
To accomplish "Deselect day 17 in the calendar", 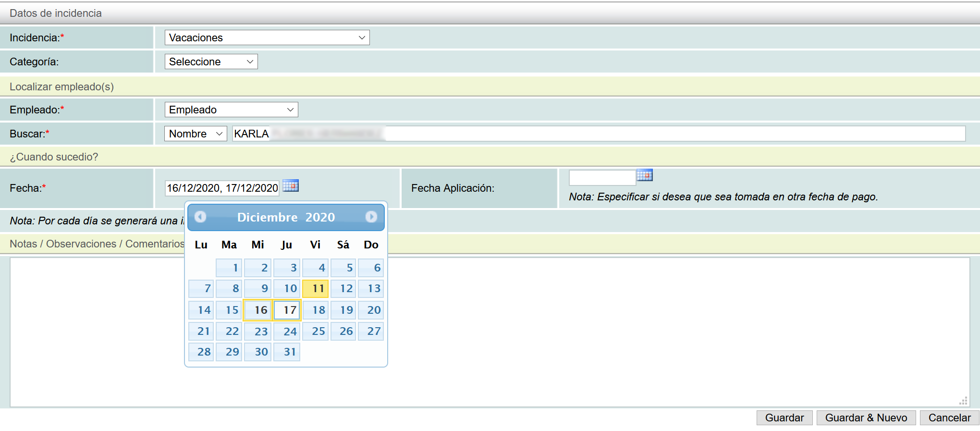I will 287,310.
